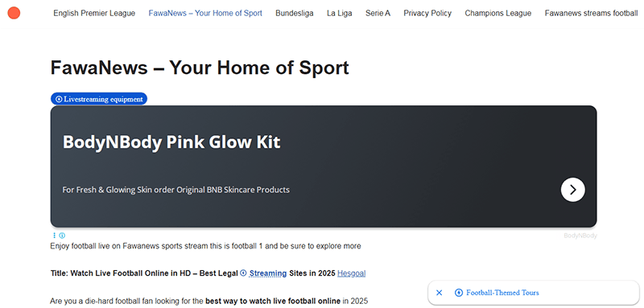The image size is (644, 308).
Task: Open the English Premier League menu item
Action: click(94, 13)
